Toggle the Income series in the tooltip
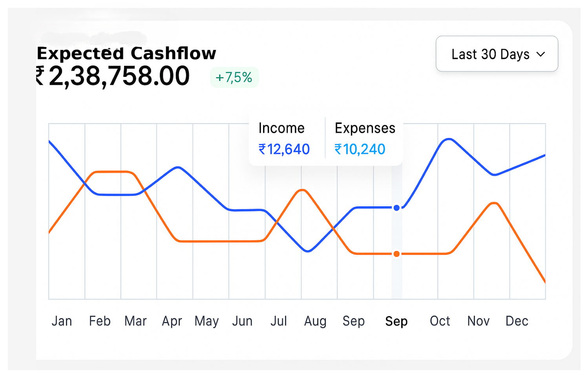 pos(281,128)
